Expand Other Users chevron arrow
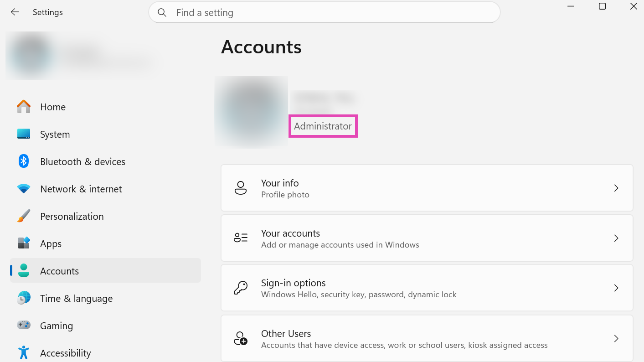 tap(616, 338)
